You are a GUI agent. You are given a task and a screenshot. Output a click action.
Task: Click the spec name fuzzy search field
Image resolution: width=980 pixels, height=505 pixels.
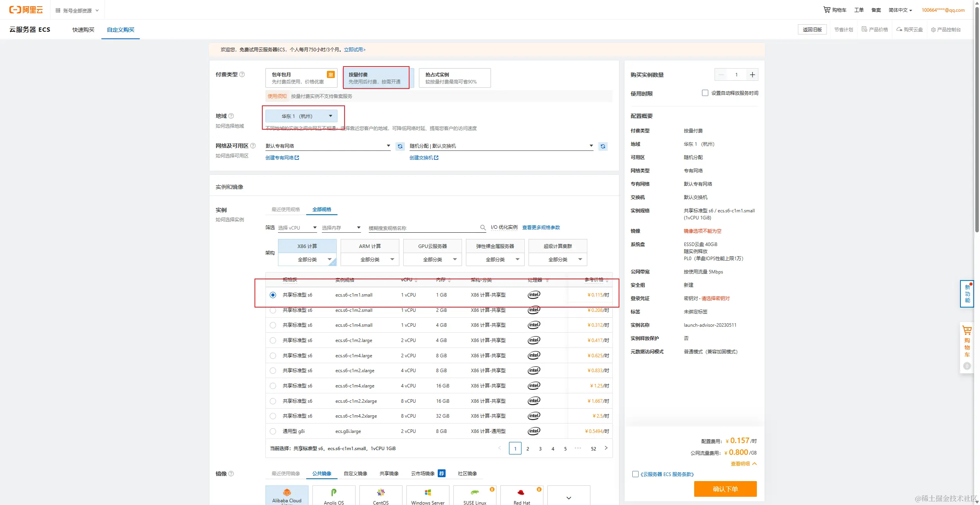tap(423, 228)
